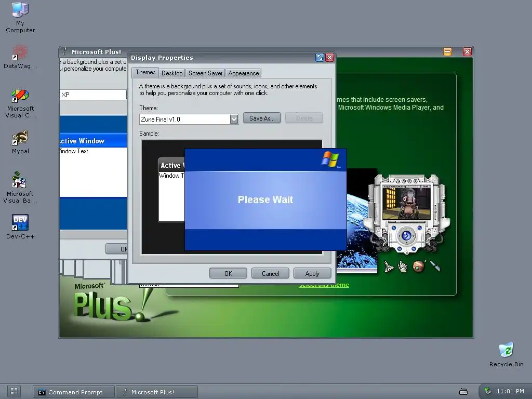
Task: Click the play button on media player skin
Action: [x=406, y=235]
